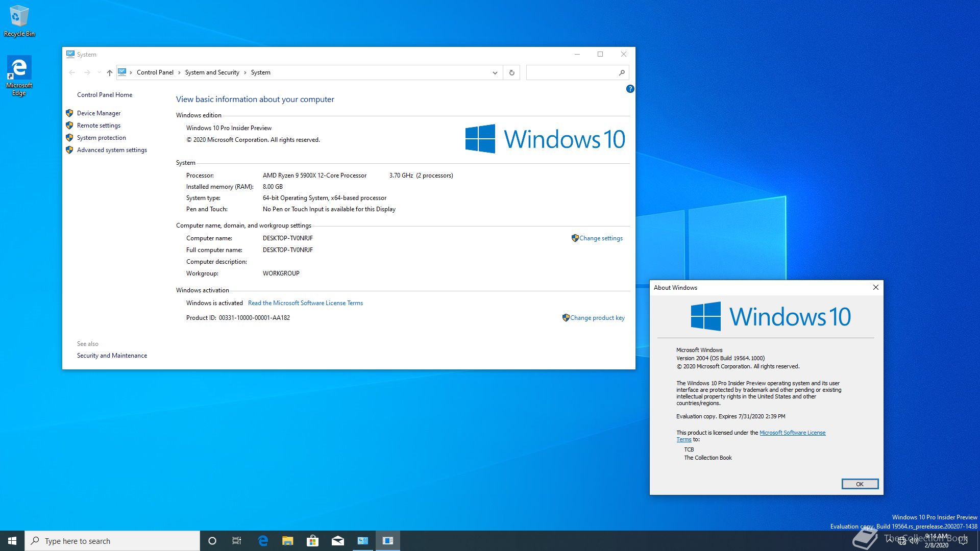
Task: Open Security and Maintenance link
Action: (112, 356)
